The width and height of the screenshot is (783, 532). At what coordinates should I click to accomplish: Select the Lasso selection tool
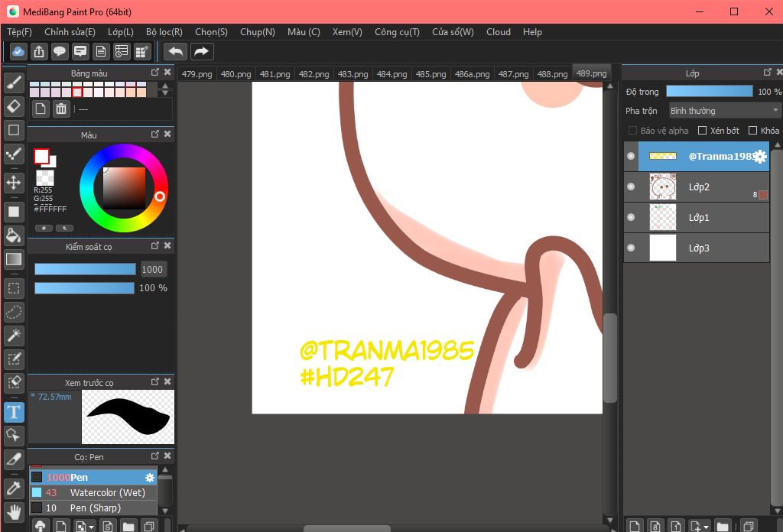point(14,312)
